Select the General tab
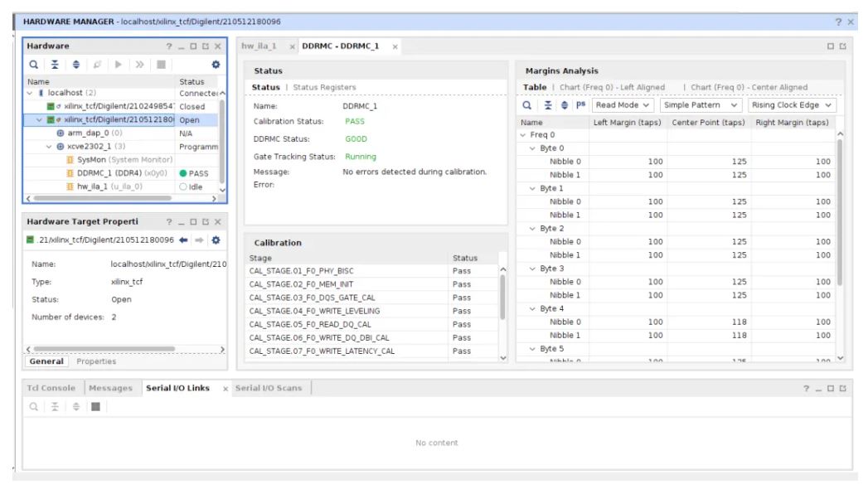868x499 pixels. (46, 361)
